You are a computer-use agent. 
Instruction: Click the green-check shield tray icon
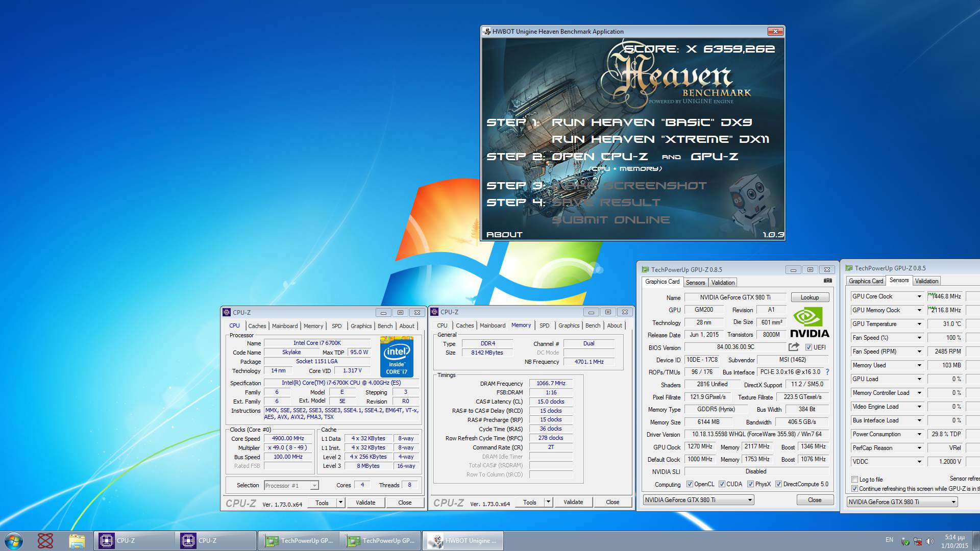coord(905,541)
